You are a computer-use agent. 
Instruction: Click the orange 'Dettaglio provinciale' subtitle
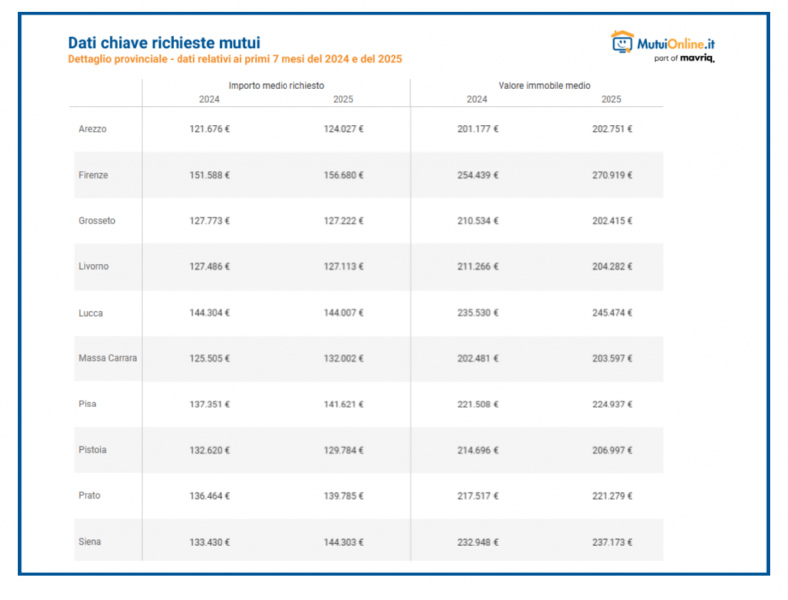[235, 60]
